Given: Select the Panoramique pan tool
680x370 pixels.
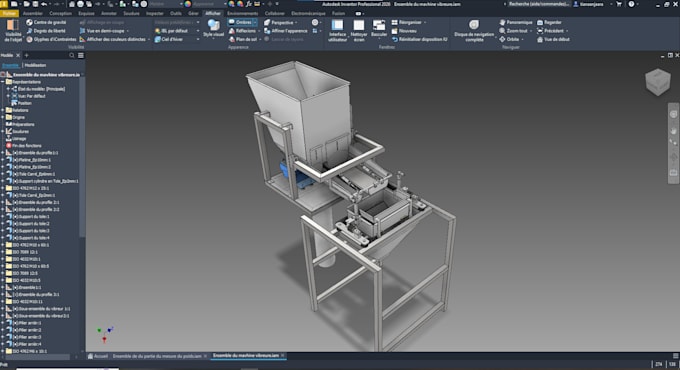Looking at the screenshot, I should pos(515,22).
